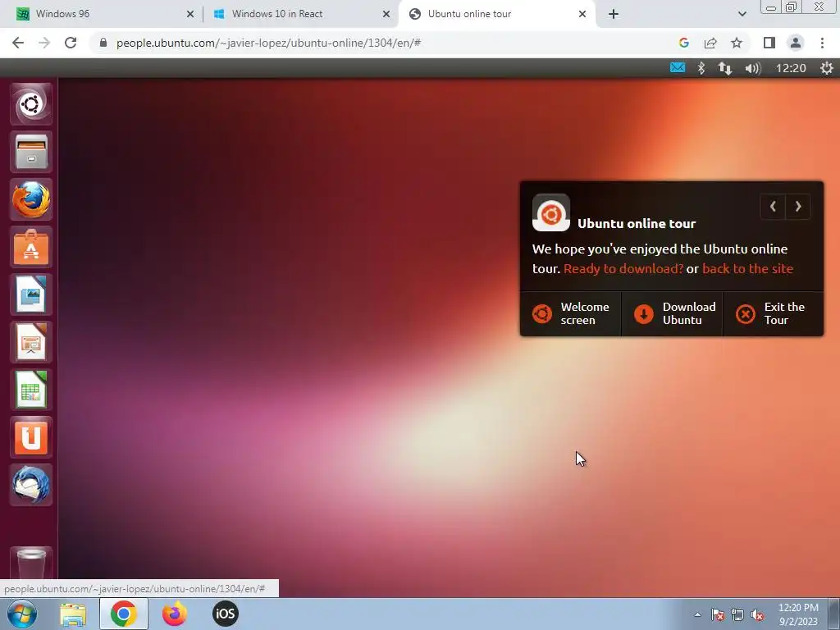This screenshot has height=630, width=840.
Task: Launch Thunderbird mail from the launcher
Action: tap(31, 486)
